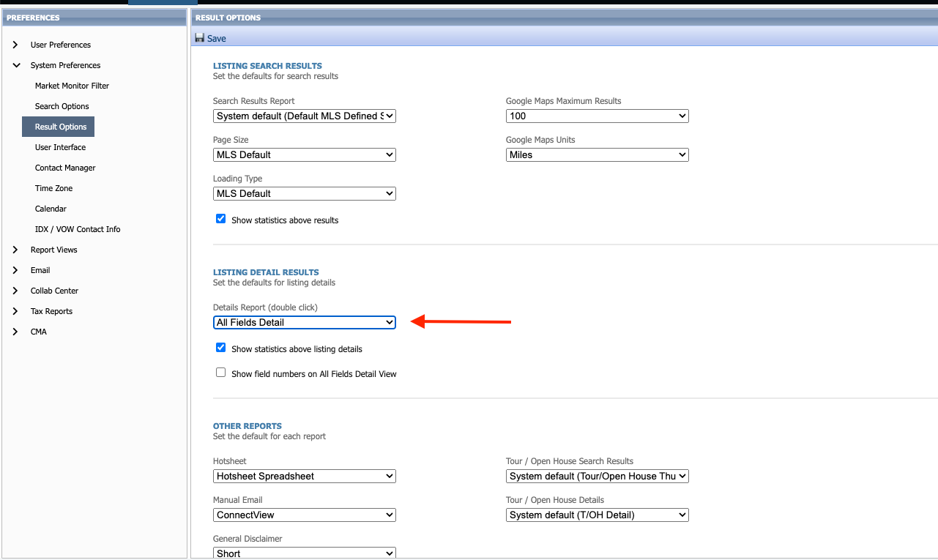
Task: Click 'Set the default for each report' text
Action: [x=269, y=436]
